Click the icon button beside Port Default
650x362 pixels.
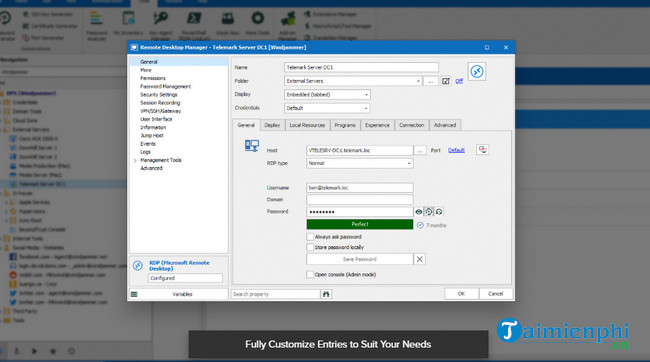(482, 150)
